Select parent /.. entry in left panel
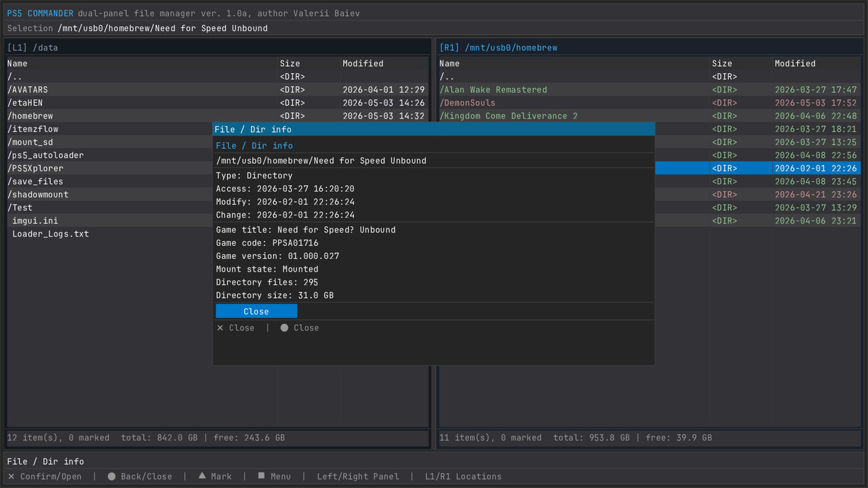The image size is (868, 488). tap(217, 77)
